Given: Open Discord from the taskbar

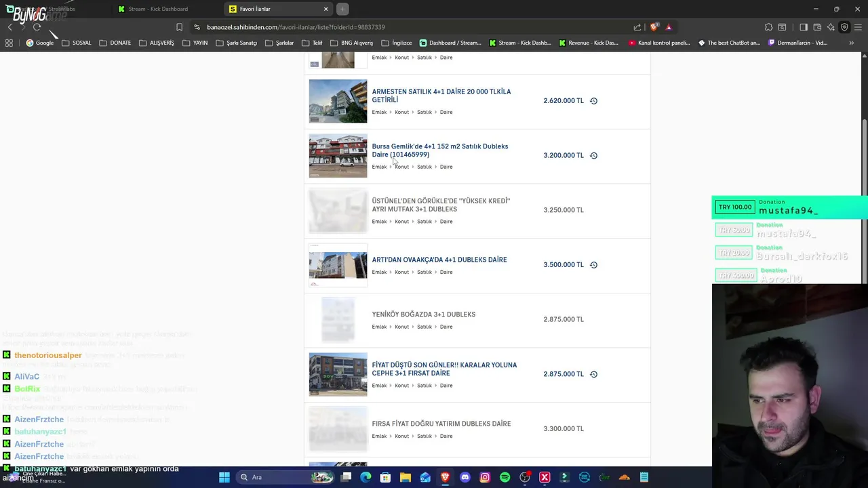Looking at the screenshot, I should tap(465, 477).
